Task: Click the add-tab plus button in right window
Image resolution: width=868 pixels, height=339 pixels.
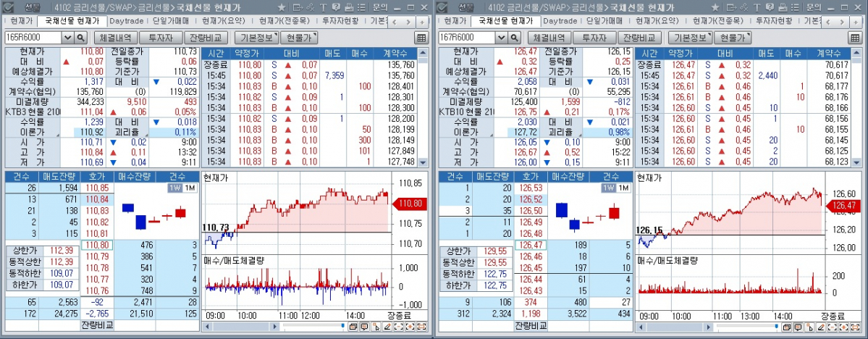Action: click(x=855, y=22)
